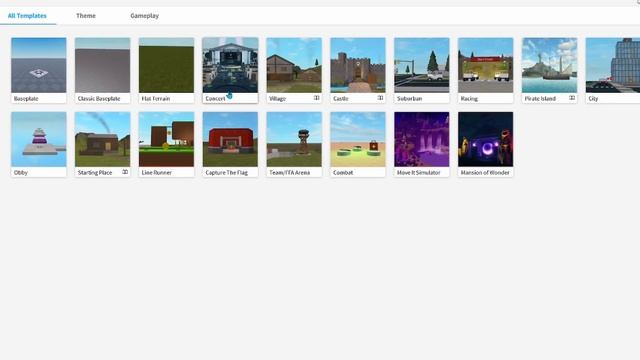This screenshot has width=640, height=360.
Task: Select the Castle template thumbnail
Action: tap(358, 65)
